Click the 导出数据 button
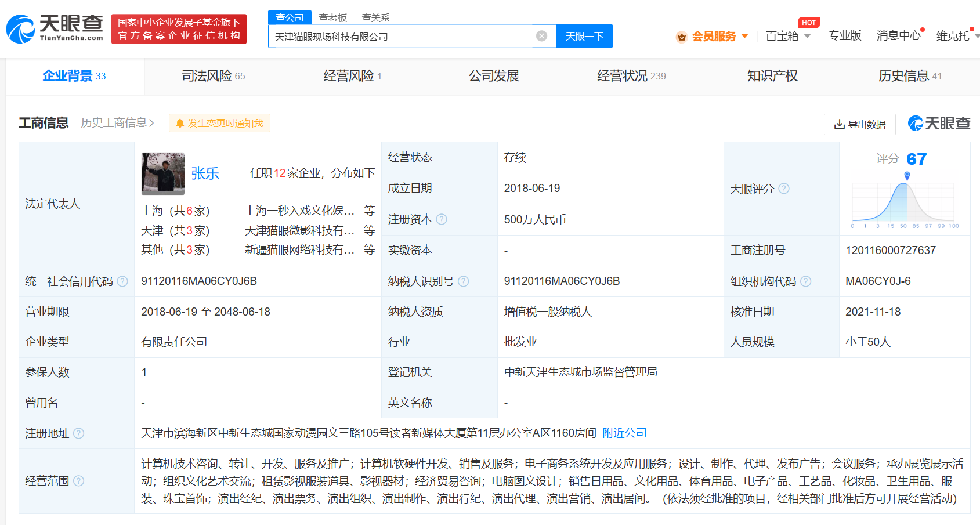 [x=860, y=124]
